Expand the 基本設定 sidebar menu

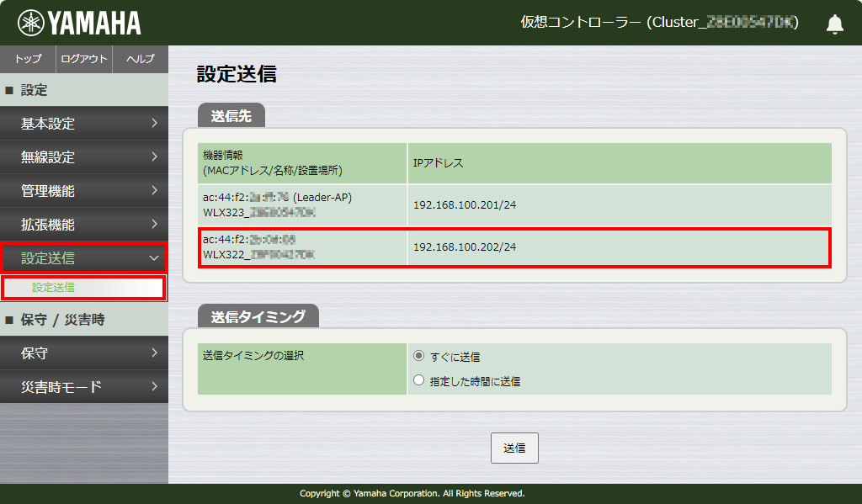tap(84, 124)
